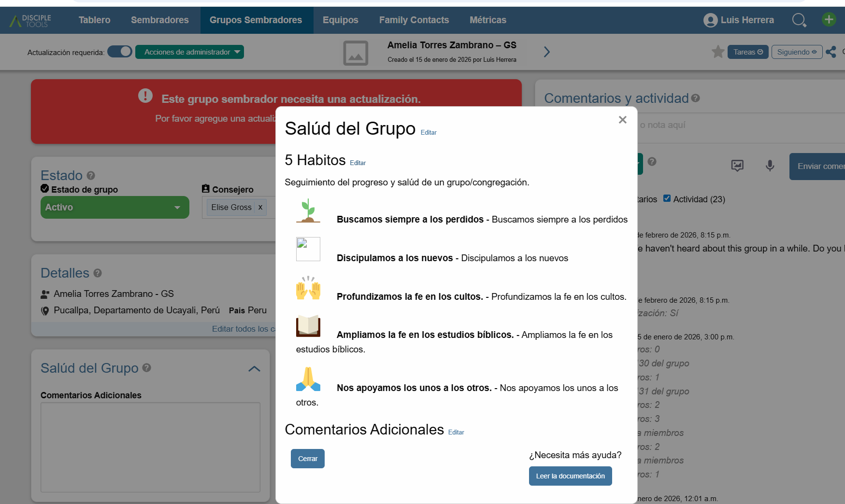
Task: Remove Elise Gross from Consejero
Action: (260, 207)
